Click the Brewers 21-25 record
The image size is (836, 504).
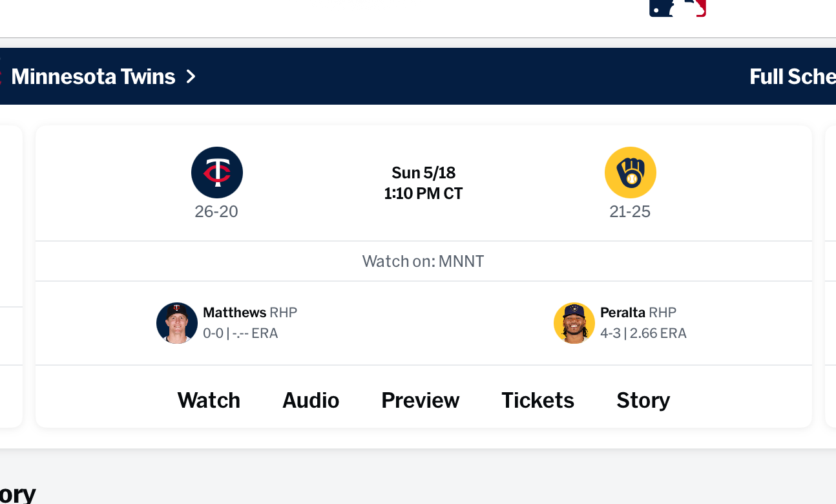630,212
